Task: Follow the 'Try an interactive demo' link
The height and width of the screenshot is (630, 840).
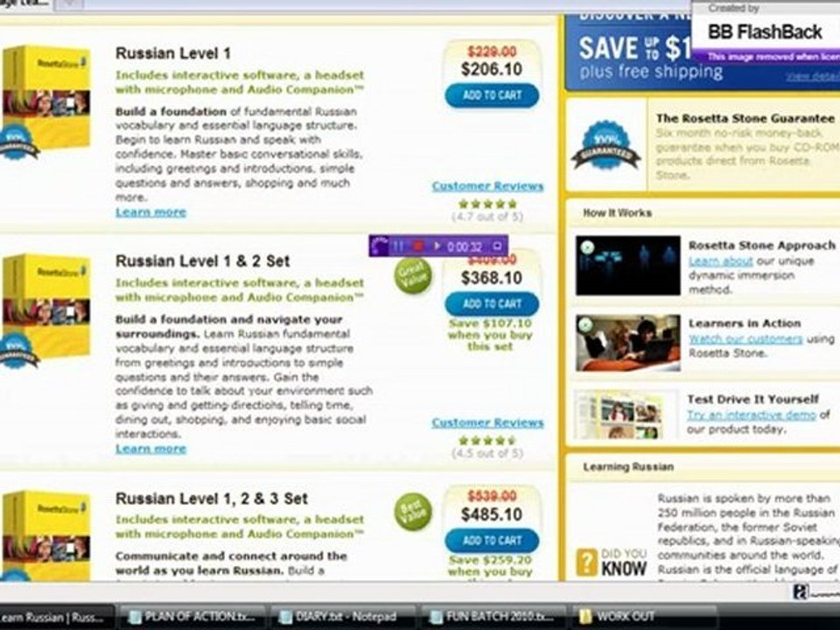Action: point(752,415)
